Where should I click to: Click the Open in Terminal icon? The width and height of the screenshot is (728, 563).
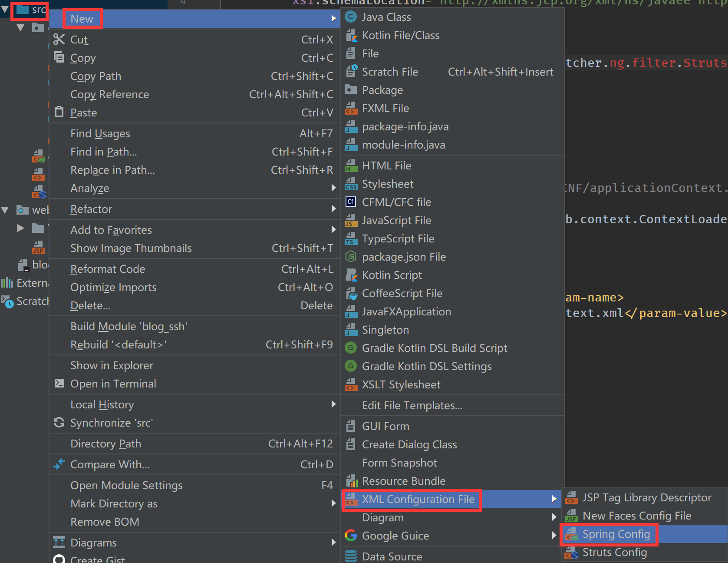click(x=59, y=384)
